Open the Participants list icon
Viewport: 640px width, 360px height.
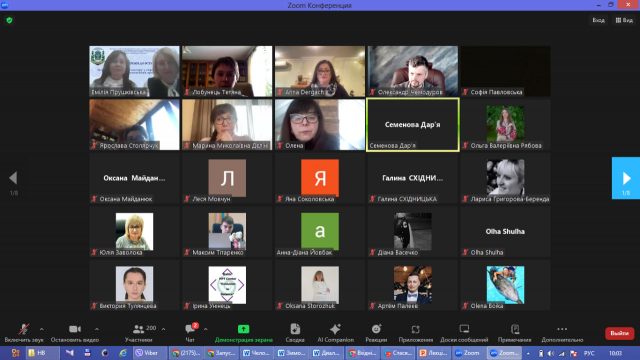click(139, 329)
